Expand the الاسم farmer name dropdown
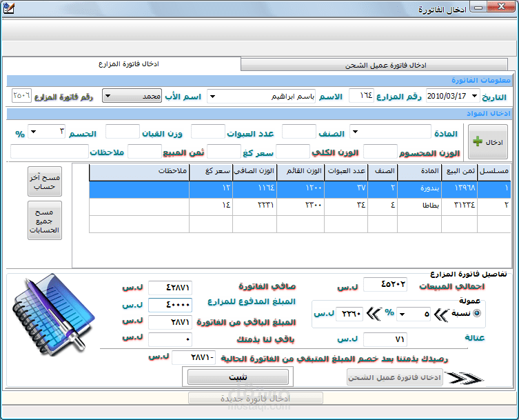Viewport: 519px width, 420px height. (213, 97)
